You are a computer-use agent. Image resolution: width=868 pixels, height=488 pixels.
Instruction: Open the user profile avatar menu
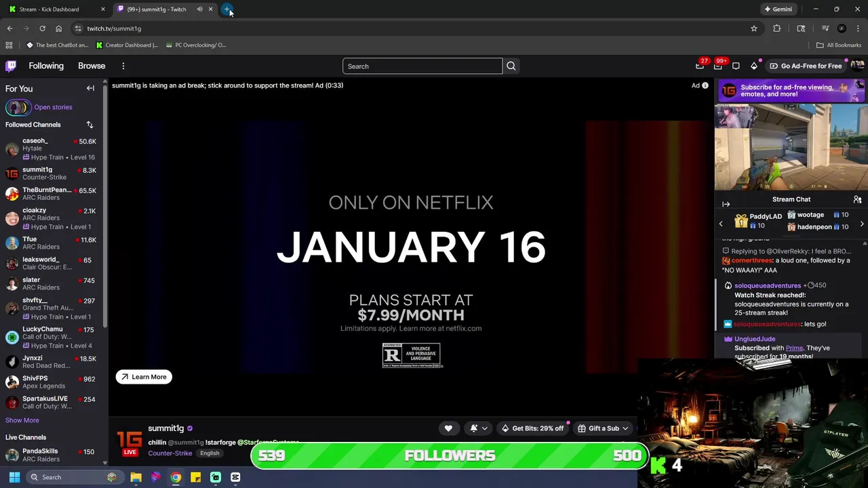click(x=857, y=66)
